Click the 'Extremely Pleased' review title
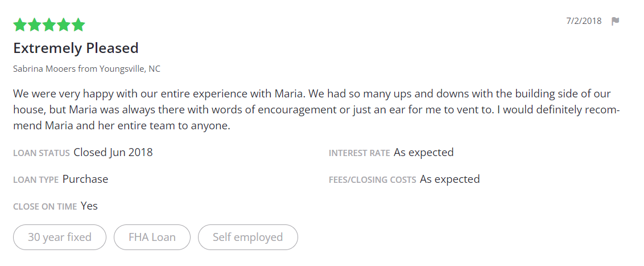Viewport: 644px width, 266px height. click(76, 48)
